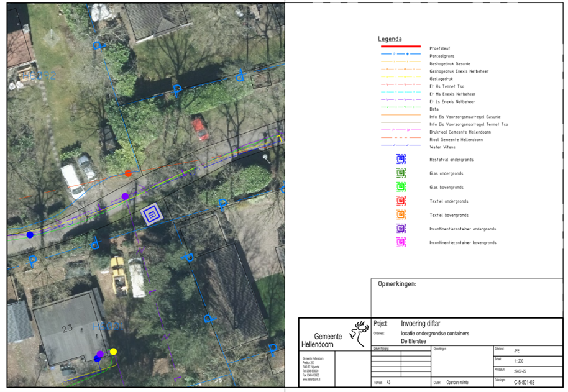Click the Incontinentiecontainer ondergronds legend icon
Viewport: 568px width, 392px height.
click(x=401, y=229)
